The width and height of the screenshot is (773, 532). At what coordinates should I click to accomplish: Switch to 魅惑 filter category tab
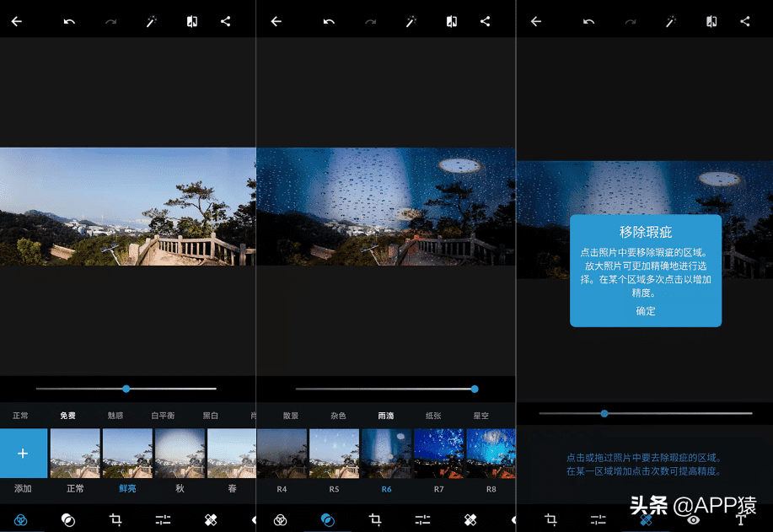(x=115, y=416)
